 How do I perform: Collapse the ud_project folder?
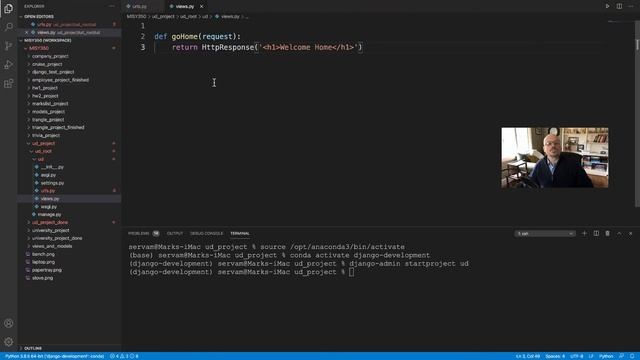coord(43,143)
